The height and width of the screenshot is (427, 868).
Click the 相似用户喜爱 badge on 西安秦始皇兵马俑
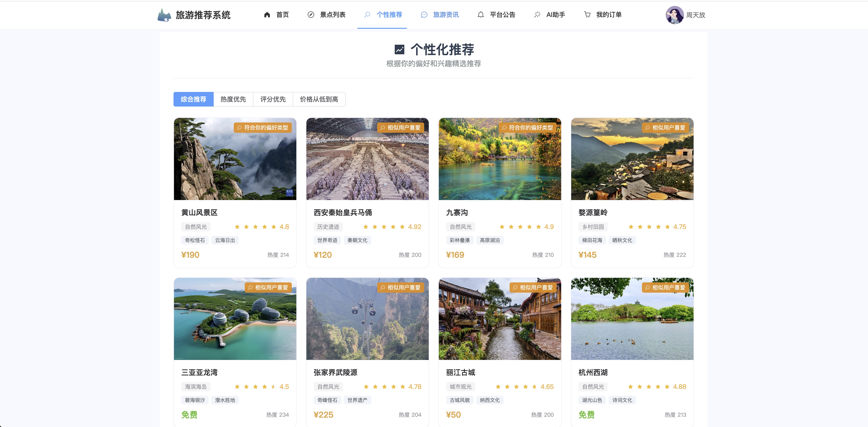401,128
